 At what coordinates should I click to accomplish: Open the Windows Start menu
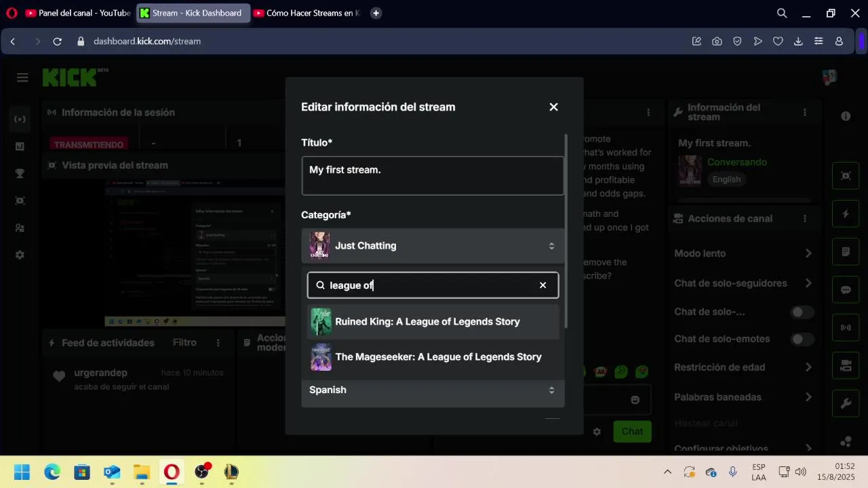click(x=22, y=472)
